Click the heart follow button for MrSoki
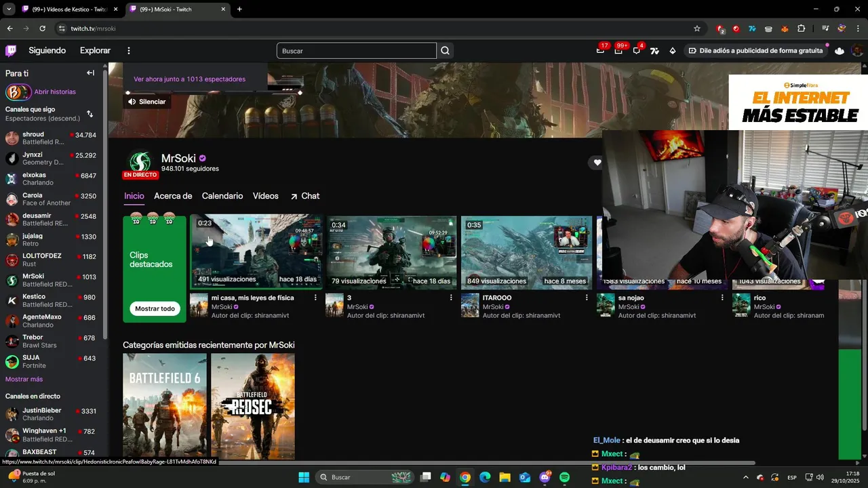This screenshot has height=488, width=868. pyautogui.click(x=597, y=163)
